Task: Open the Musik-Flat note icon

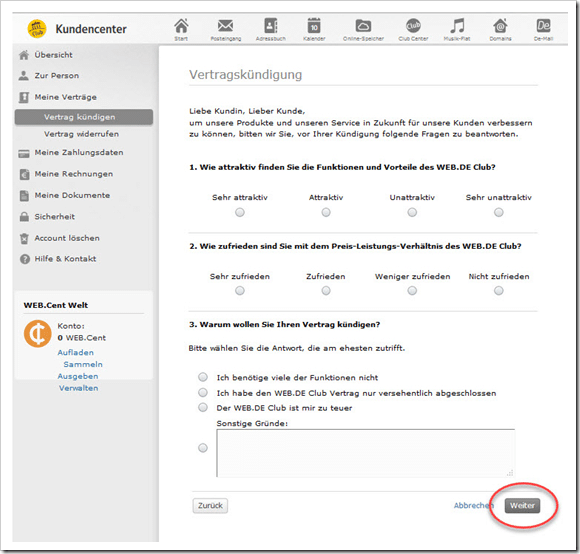Action: [x=457, y=26]
